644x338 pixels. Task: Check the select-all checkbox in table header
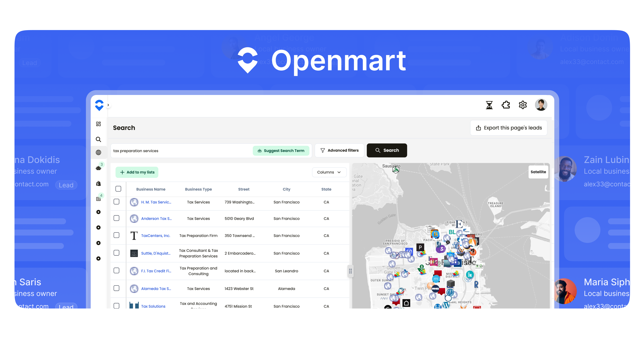click(118, 189)
